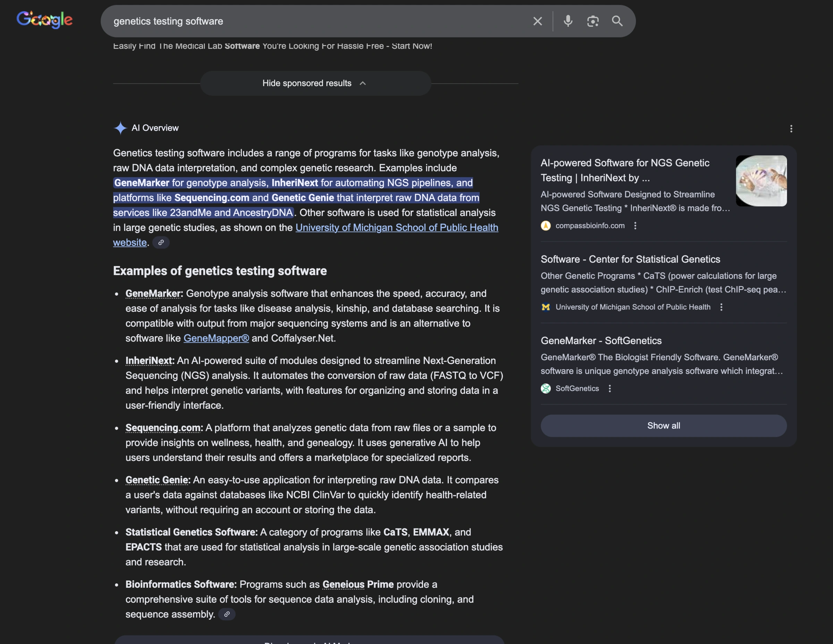833x644 pixels.
Task: Click the Geneious term in Bioinformatics bullet
Action: tap(343, 585)
